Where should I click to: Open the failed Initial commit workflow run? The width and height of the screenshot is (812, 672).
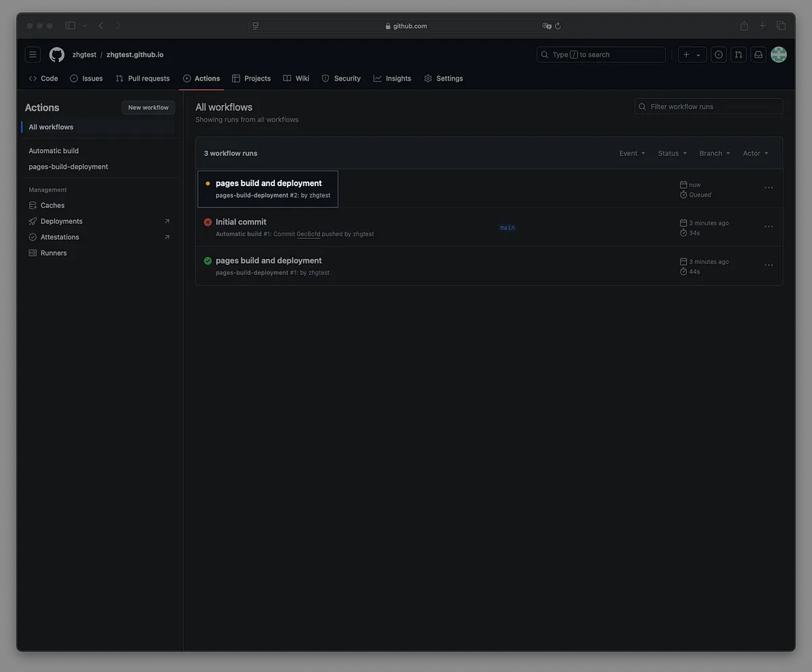(x=241, y=222)
